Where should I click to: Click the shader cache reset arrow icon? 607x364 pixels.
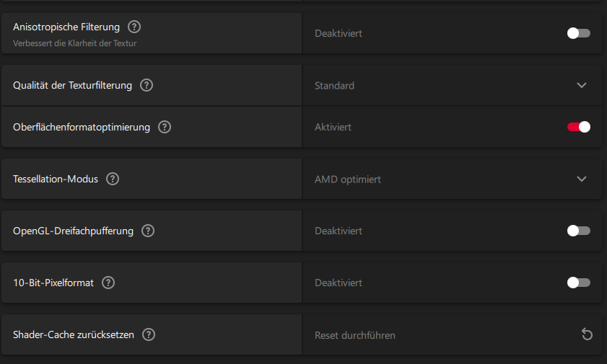coord(587,334)
